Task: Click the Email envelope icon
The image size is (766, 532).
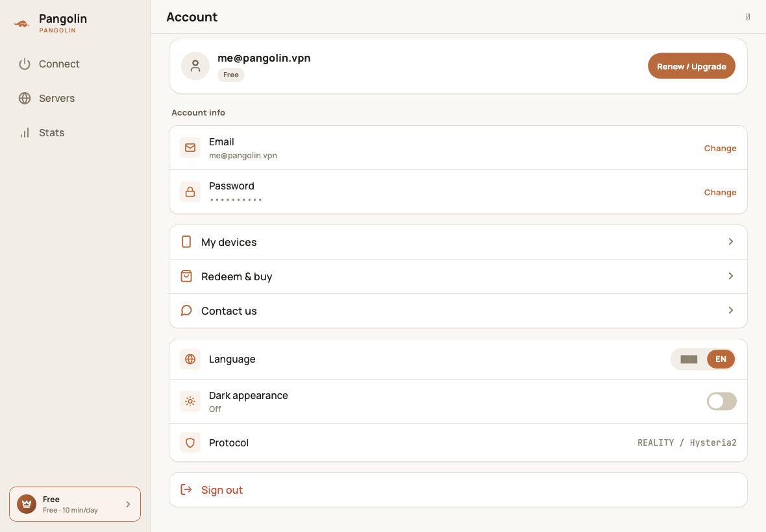Action: pyautogui.click(x=190, y=147)
